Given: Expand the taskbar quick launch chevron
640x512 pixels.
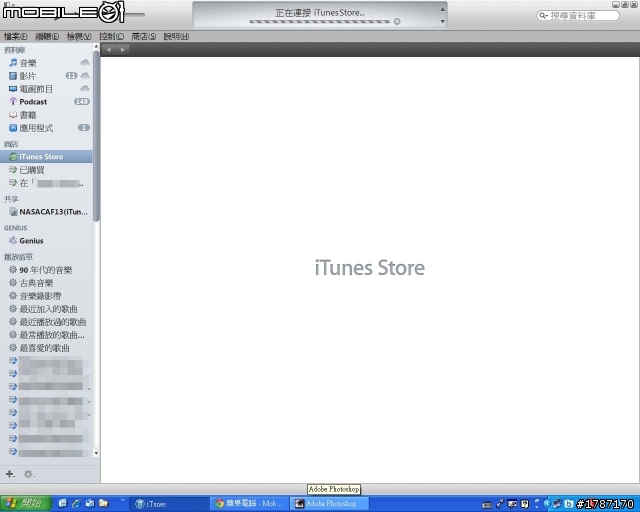Looking at the screenshot, I should (122, 501).
